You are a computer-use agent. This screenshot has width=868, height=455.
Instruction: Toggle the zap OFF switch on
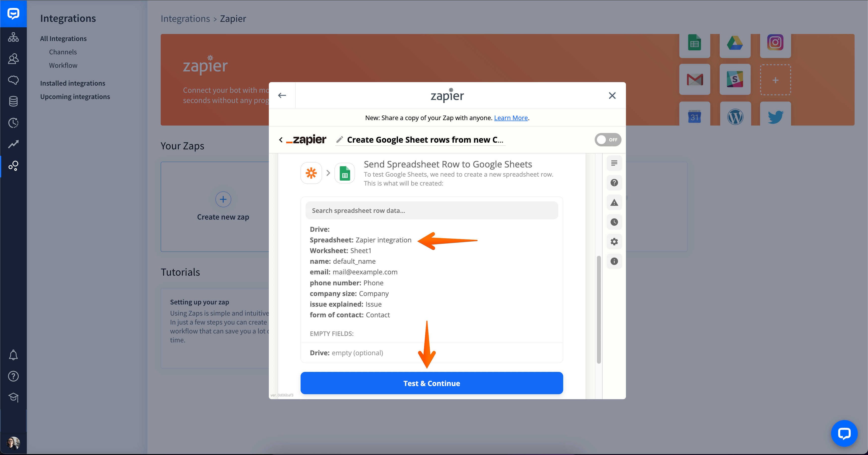coord(608,139)
